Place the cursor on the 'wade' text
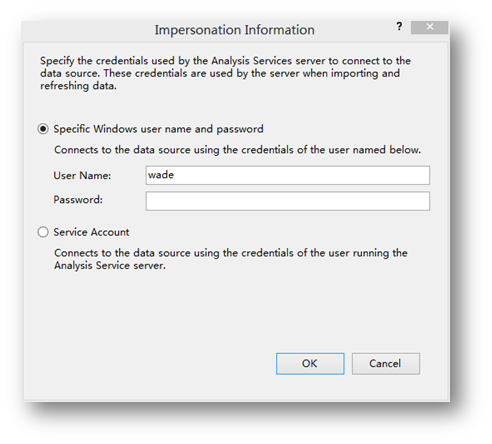The height and width of the screenshot is (444, 492). tap(161, 175)
